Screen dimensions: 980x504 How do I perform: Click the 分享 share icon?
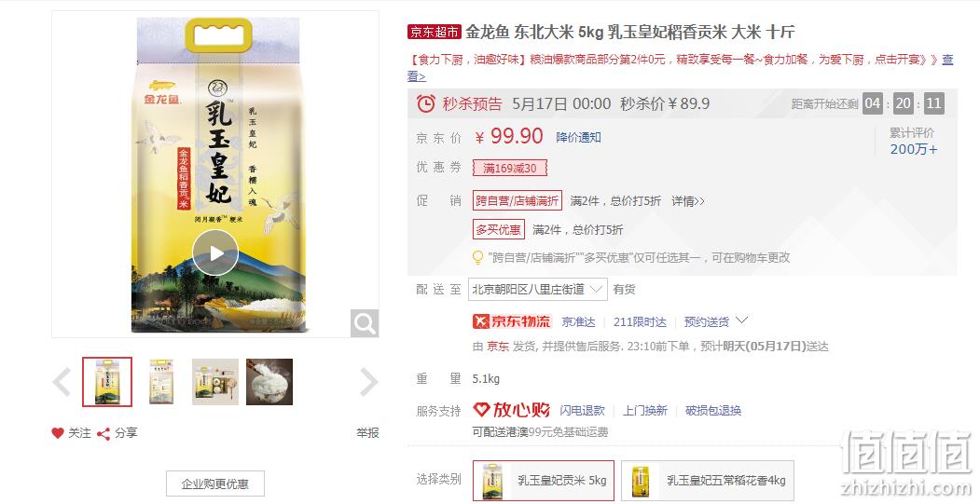(104, 433)
